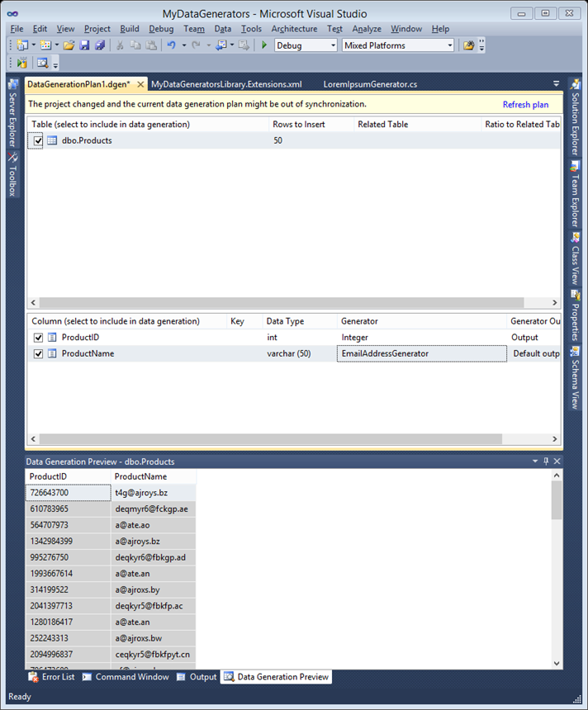Open the Navigate Backward dropdown arrow
Image resolution: width=588 pixels, height=710 pixels.
(232, 45)
